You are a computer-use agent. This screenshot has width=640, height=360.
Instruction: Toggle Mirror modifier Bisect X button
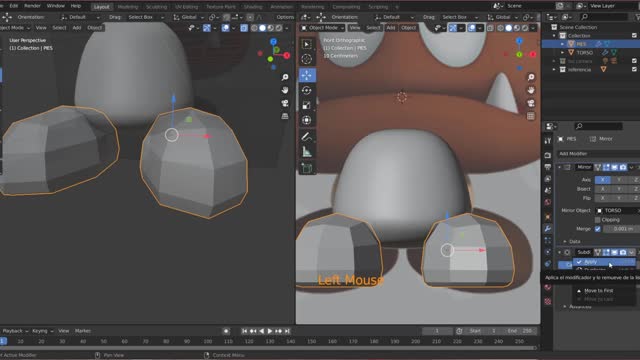point(602,189)
